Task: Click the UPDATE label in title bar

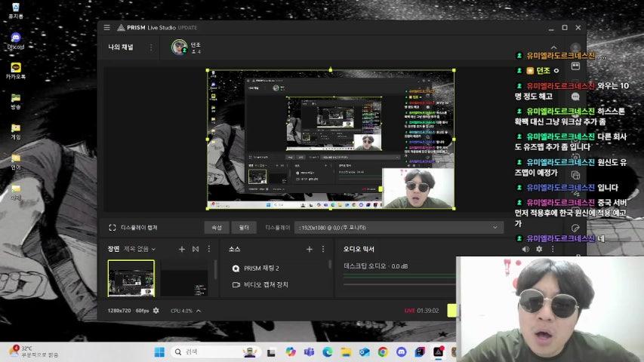Action: 187,27
